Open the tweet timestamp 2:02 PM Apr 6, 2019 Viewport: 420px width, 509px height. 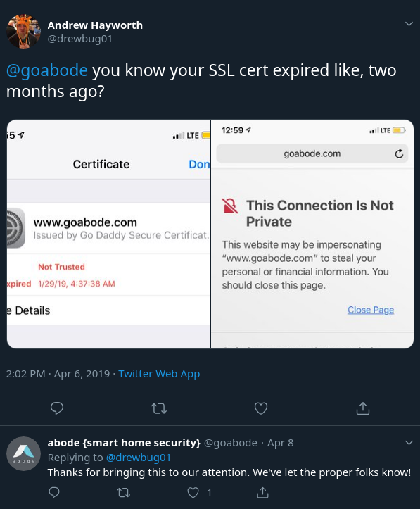click(x=58, y=374)
